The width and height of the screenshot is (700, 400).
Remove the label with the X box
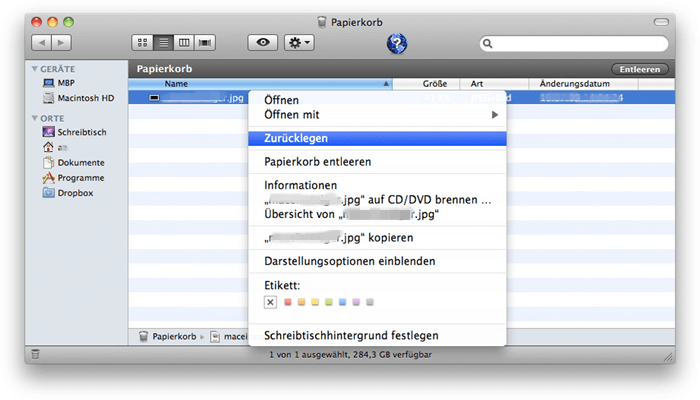coord(270,302)
